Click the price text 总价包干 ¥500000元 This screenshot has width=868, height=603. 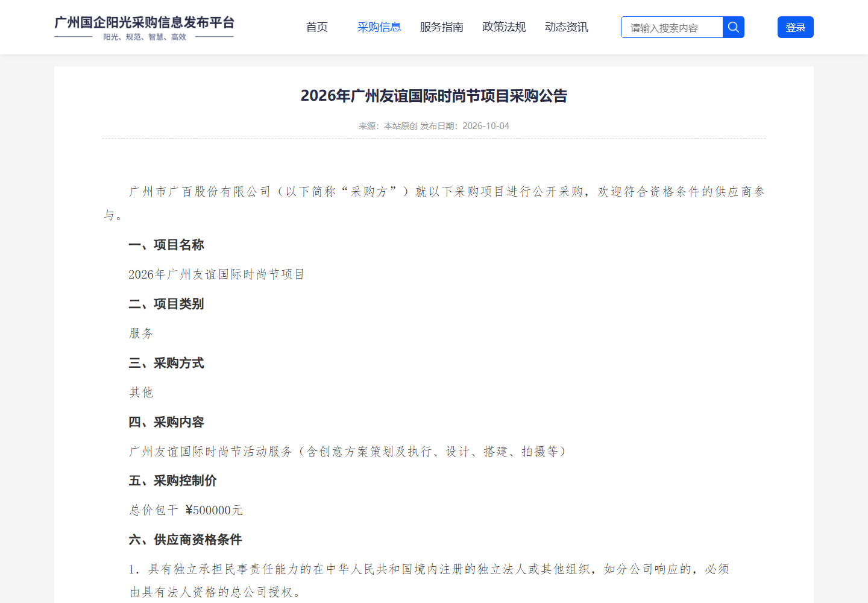186,510
